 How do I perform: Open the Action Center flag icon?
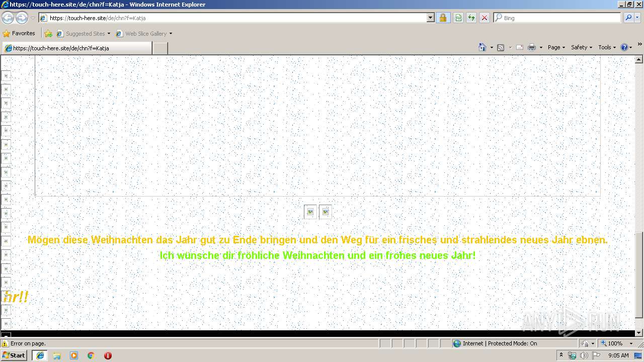point(597,355)
